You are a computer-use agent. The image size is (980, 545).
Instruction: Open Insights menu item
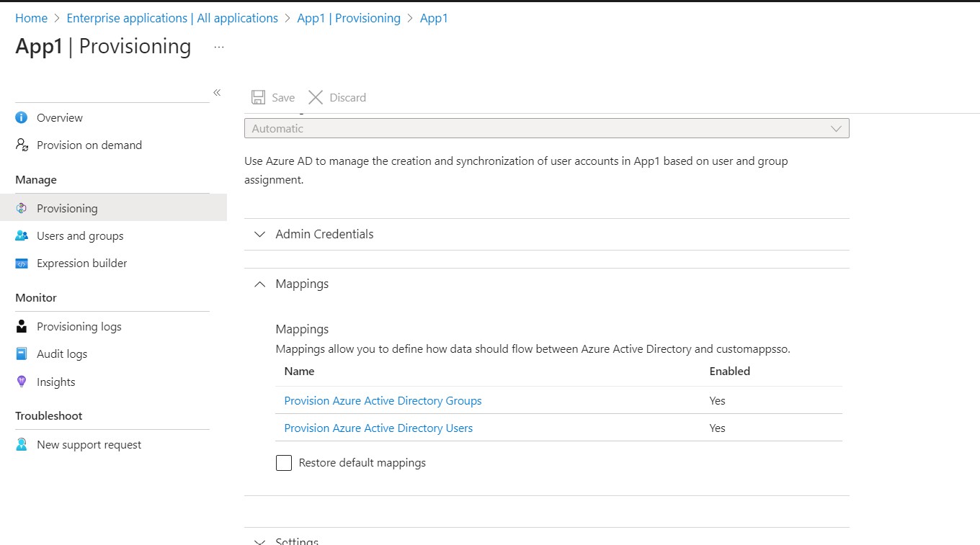pyautogui.click(x=56, y=382)
